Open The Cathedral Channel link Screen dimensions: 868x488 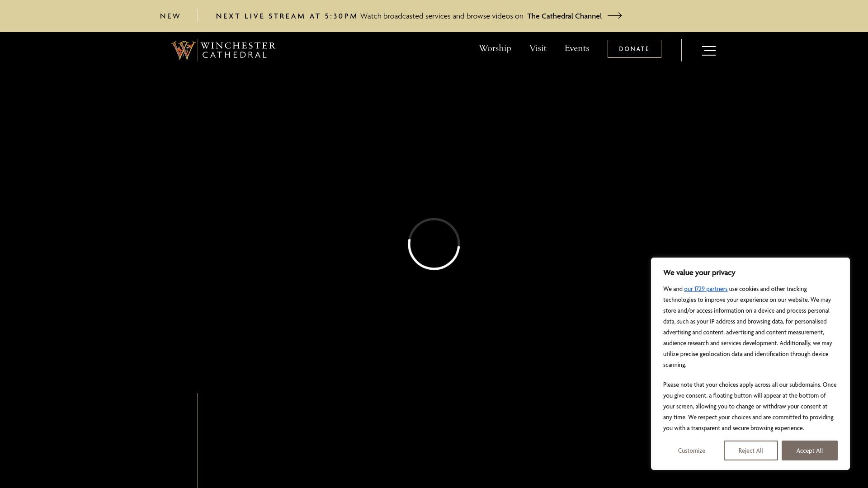click(x=564, y=16)
